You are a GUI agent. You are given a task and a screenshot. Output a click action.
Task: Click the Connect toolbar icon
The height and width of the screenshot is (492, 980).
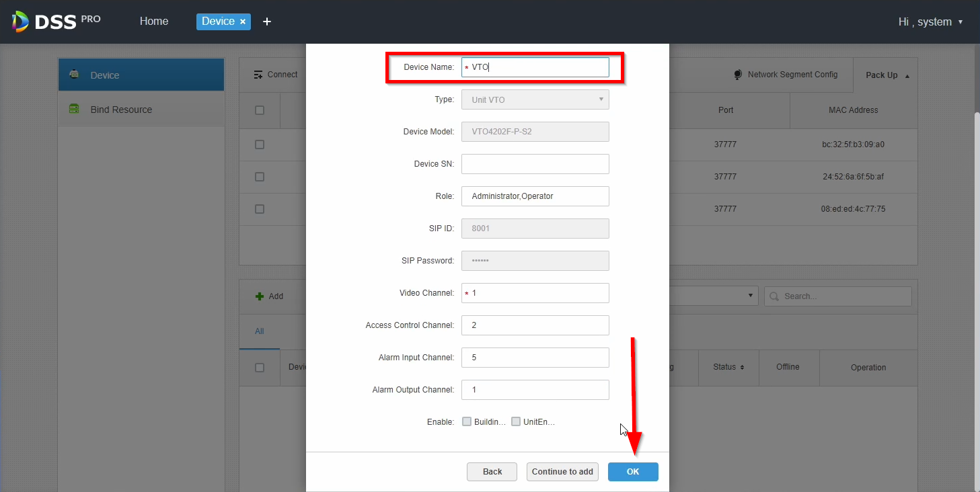258,75
